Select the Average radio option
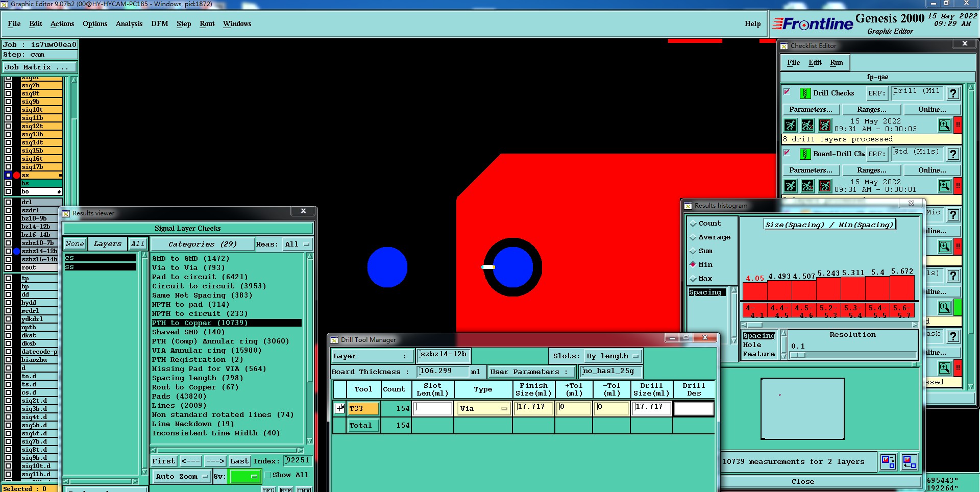Viewport: 980px width, 492px height. pos(693,237)
